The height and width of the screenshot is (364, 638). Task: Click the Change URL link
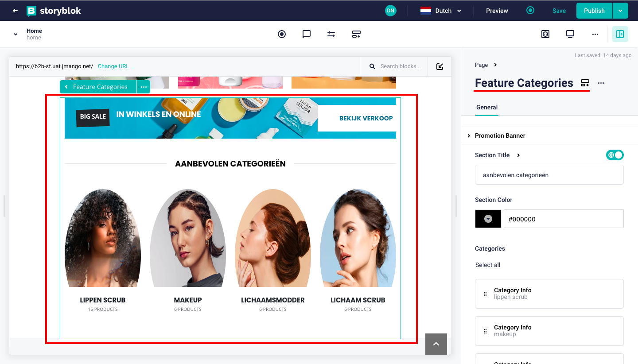(113, 66)
